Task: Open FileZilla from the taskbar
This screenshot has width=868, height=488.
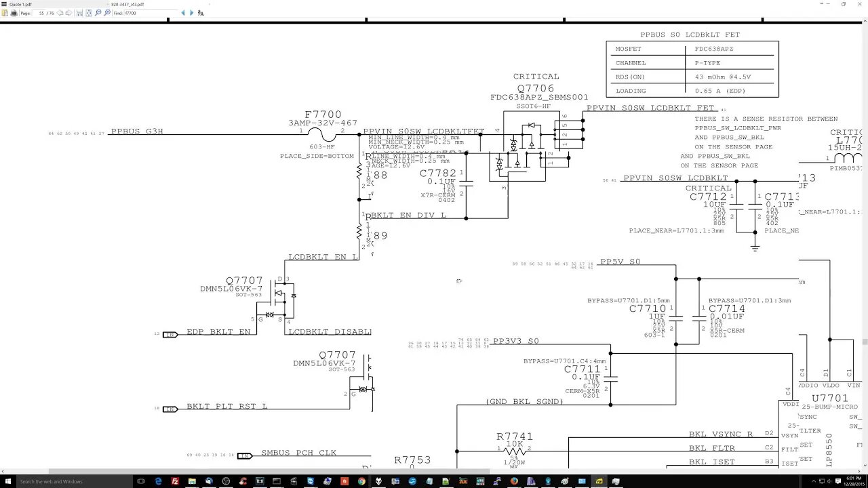Action: point(175,481)
